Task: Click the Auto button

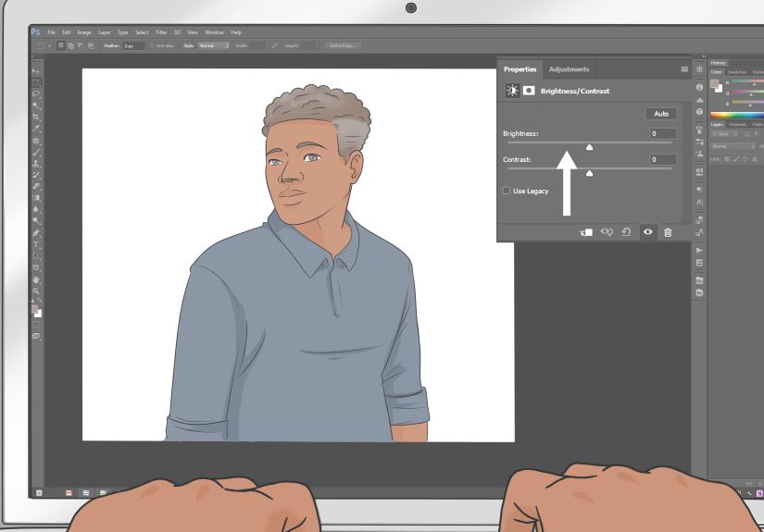Action: coord(661,114)
